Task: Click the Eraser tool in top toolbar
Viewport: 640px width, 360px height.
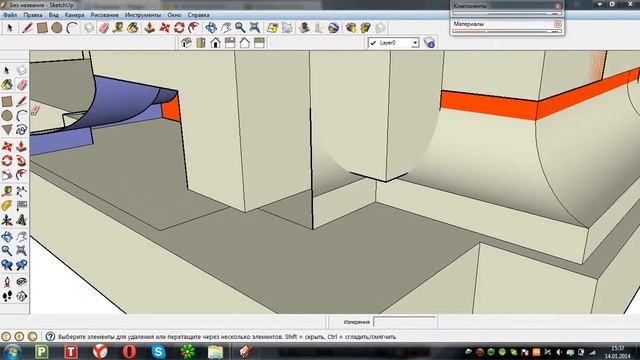Action: pyautogui.click(x=104, y=28)
